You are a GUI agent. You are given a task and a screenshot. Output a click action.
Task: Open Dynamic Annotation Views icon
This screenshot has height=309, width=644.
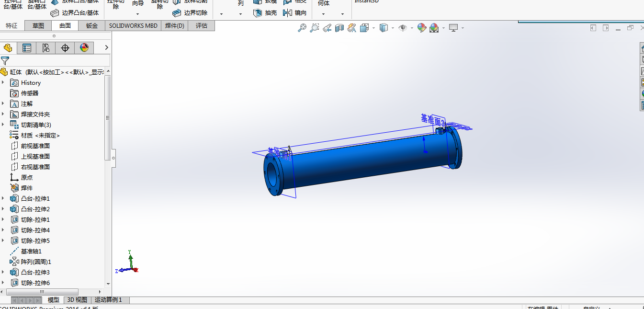click(352, 28)
